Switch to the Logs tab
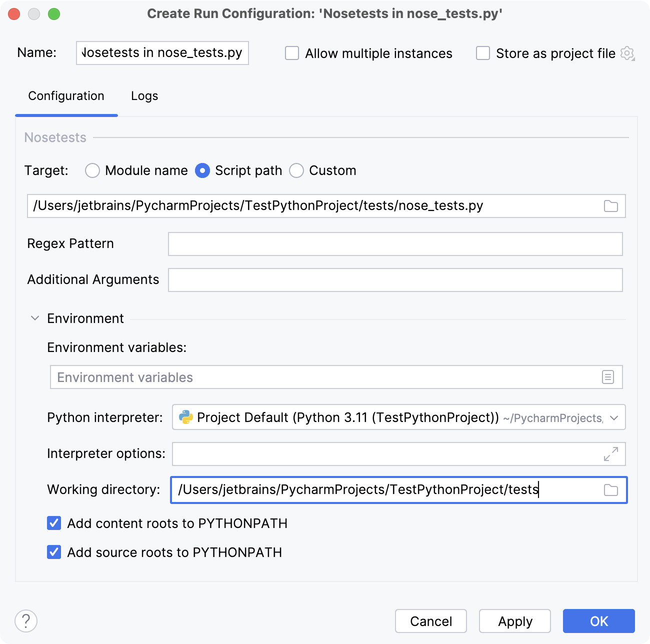This screenshot has width=650, height=644. [144, 95]
